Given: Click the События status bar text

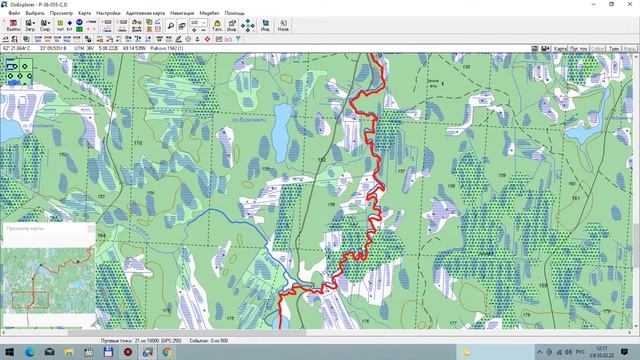Looking at the screenshot, I should pyautogui.click(x=209, y=340).
